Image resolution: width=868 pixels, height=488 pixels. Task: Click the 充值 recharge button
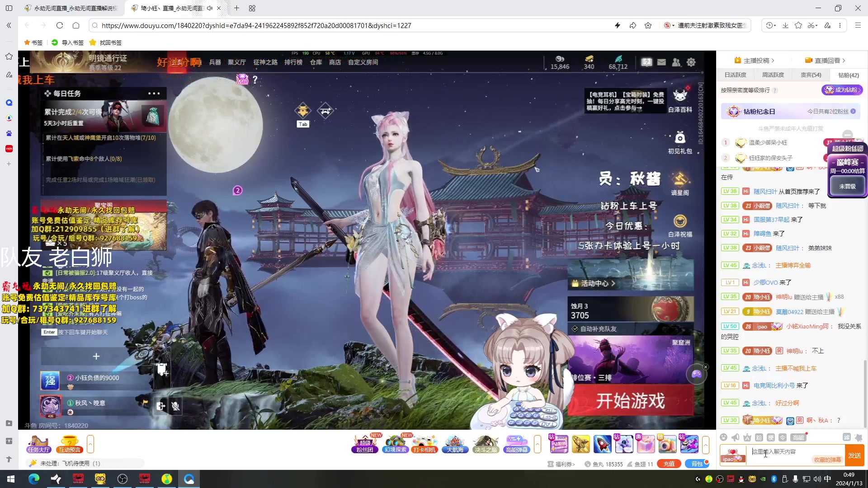669,464
